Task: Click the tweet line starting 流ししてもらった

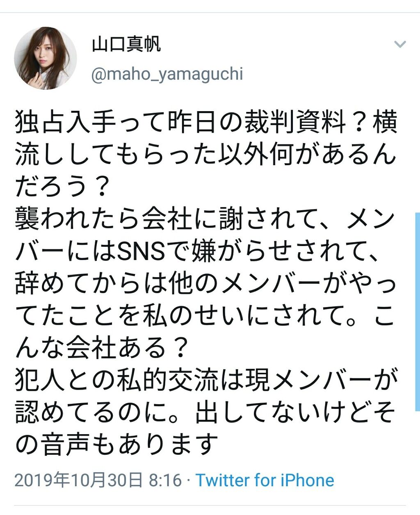Action: [x=206, y=155]
